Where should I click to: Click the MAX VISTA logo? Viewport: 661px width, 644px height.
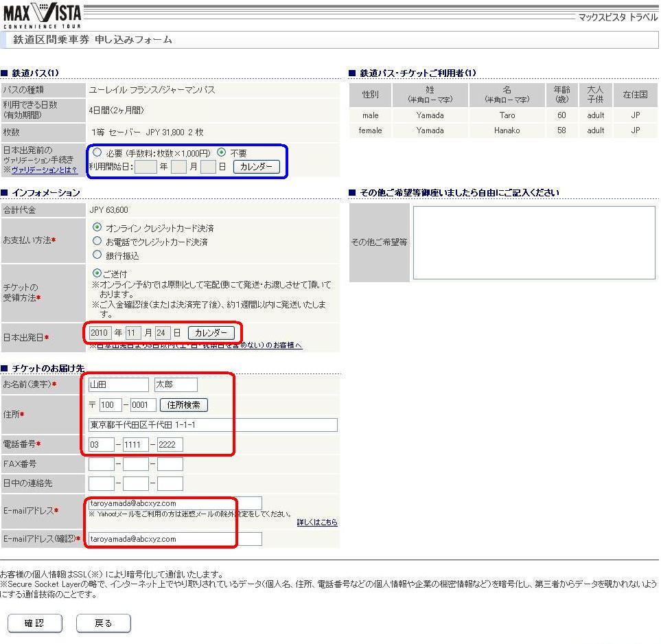(x=42, y=14)
